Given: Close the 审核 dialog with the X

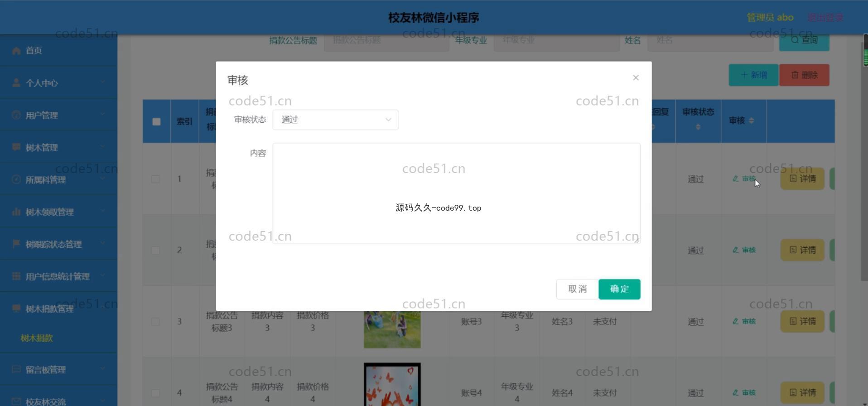Looking at the screenshot, I should pyautogui.click(x=636, y=77).
